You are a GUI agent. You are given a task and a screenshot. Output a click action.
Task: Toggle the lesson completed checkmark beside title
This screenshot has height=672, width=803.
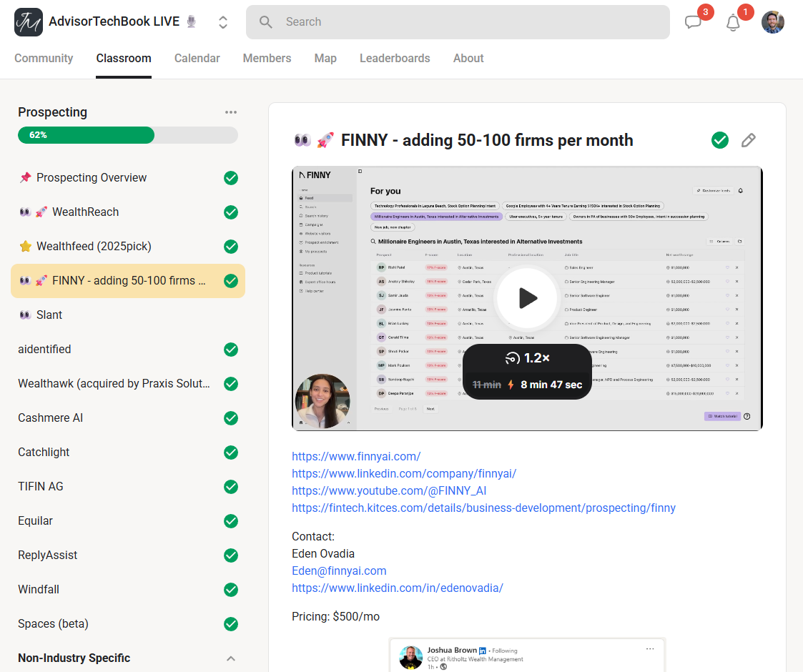coord(719,140)
